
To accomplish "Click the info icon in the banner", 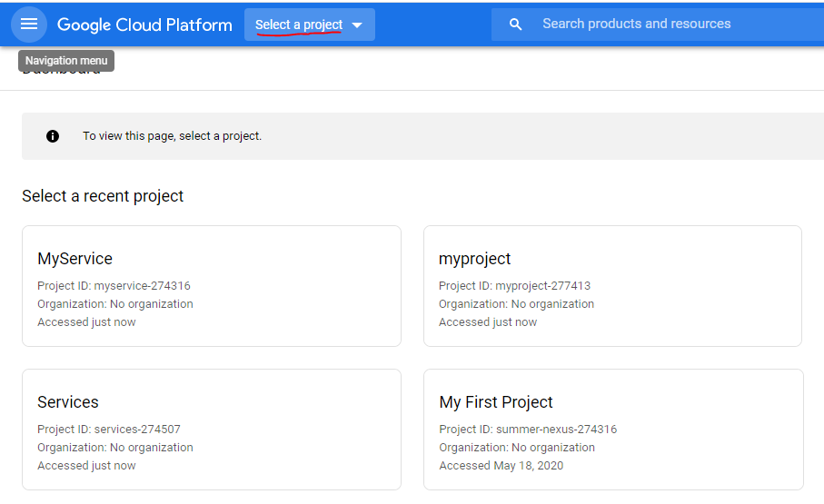I will coord(53,136).
